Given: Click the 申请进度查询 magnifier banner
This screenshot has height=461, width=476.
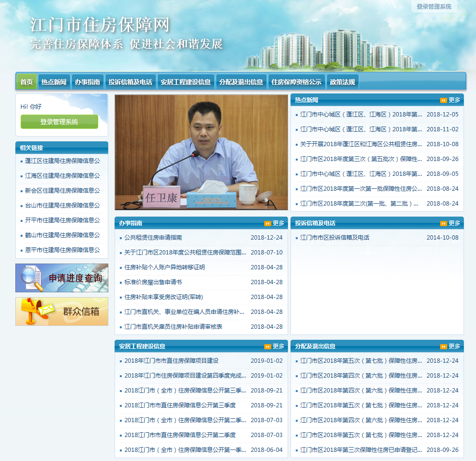Looking at the screenshot, I should coord(62,278).
